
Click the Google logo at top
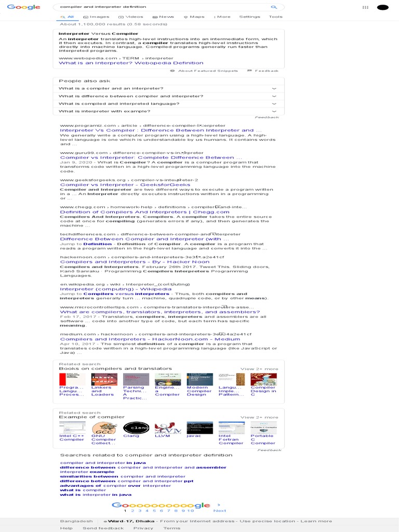[x=23, y=7]
